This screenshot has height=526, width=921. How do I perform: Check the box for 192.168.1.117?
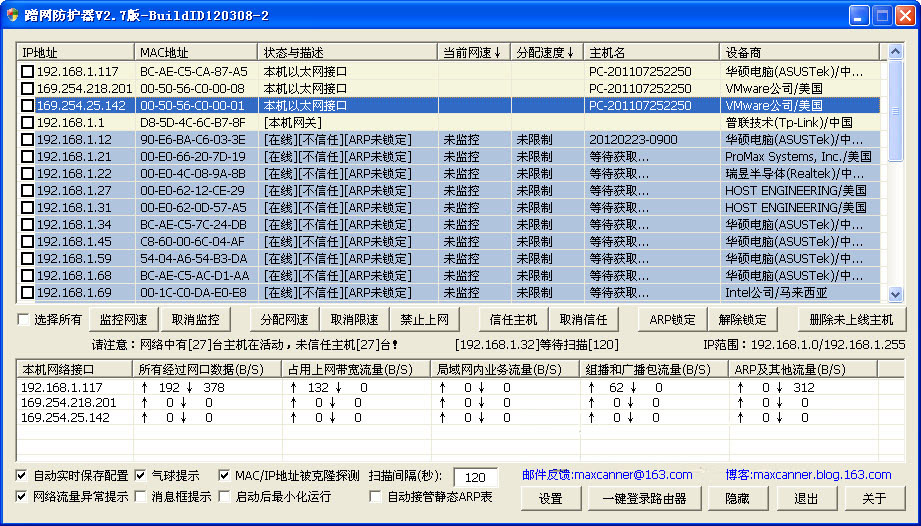pos(28,72)
